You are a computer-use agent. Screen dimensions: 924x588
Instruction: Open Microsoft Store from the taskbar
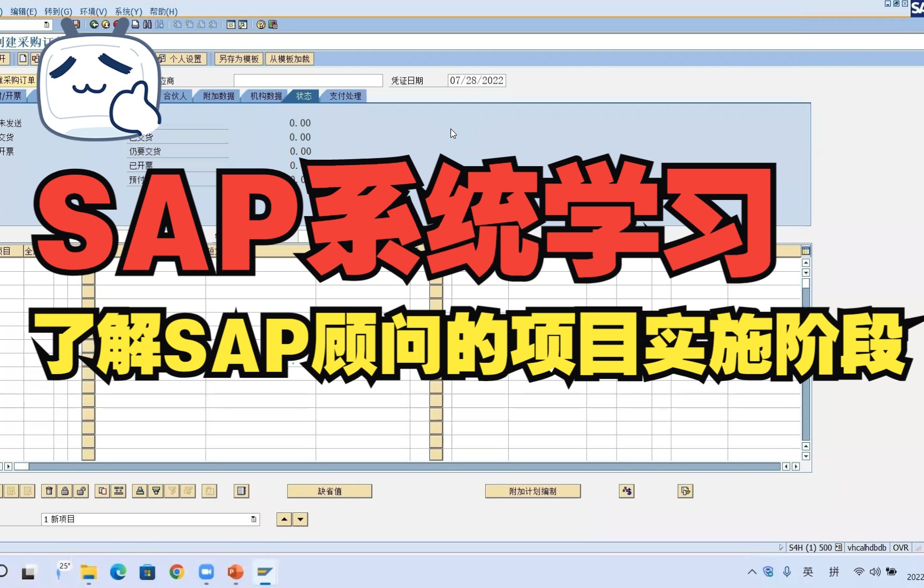click(x=147, y=572)
